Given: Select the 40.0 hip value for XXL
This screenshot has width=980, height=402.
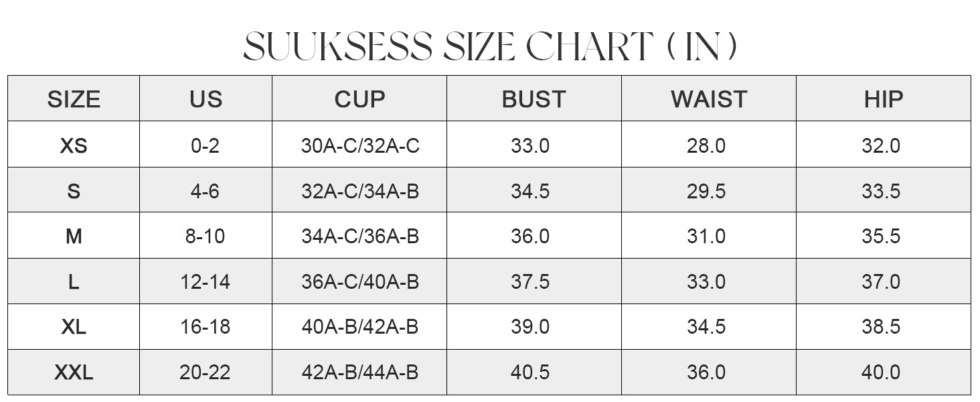Looking at the screenshot, I should [881, 372].
